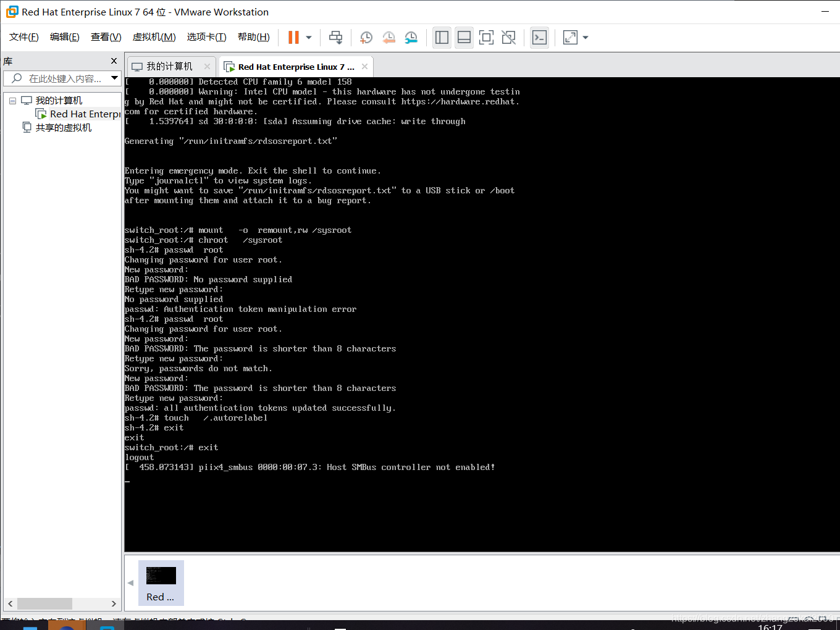Open the snapshot manager icon
840x630 pixels.
point(411,38)
